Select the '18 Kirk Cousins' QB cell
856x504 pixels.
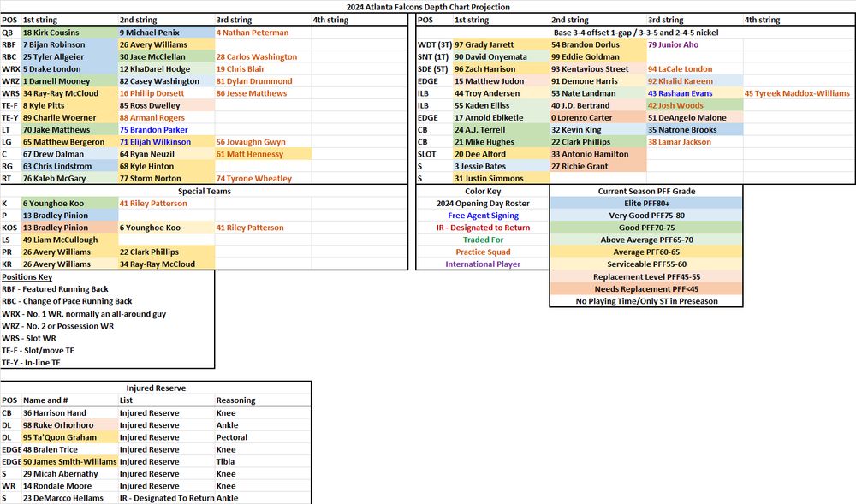click(x=70, y=33)
